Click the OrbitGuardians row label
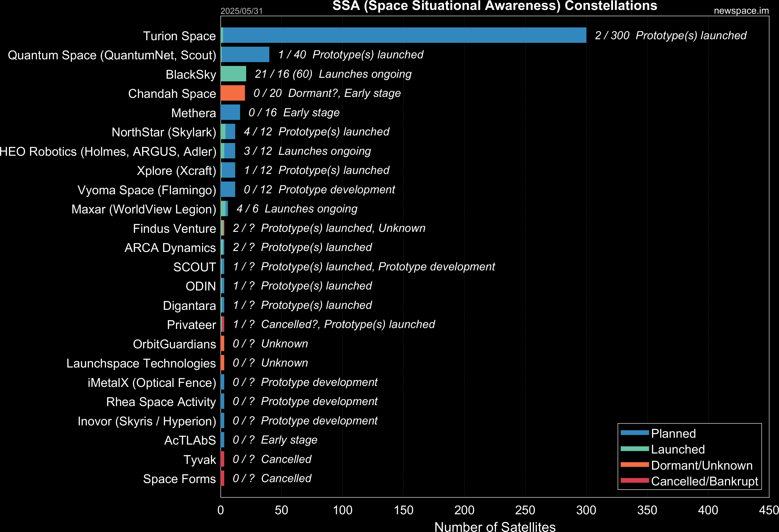This screenshot has width=779, height=532. pos(174,344)
